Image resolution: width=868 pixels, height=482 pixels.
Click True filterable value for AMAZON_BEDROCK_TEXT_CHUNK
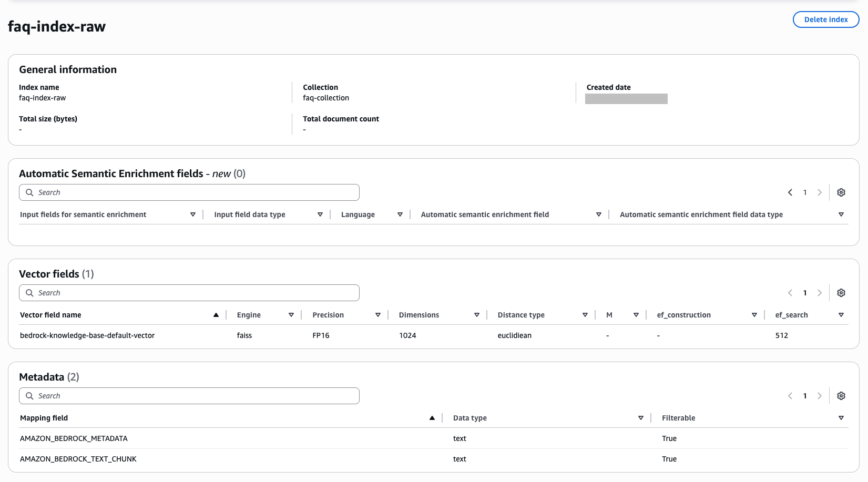click(x=669, y=459)
